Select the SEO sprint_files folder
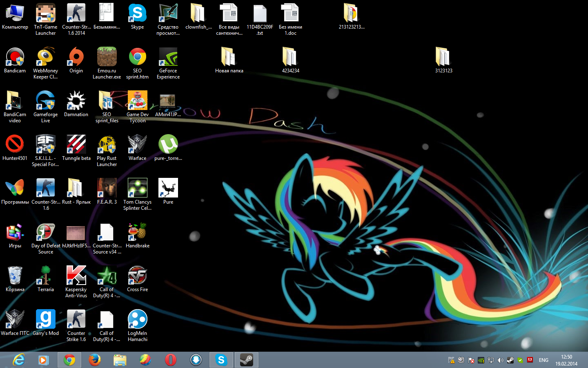Viewport: 588px width, 368px height. 107,107
